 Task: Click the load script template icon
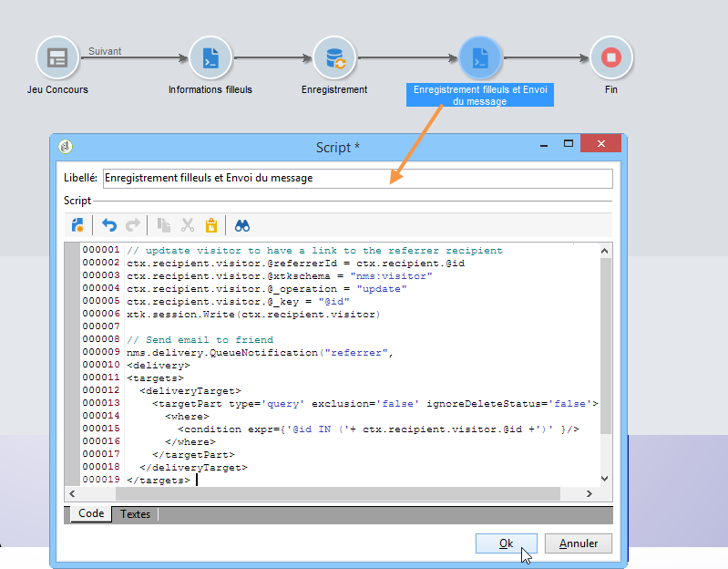click(x=77, y=225)
